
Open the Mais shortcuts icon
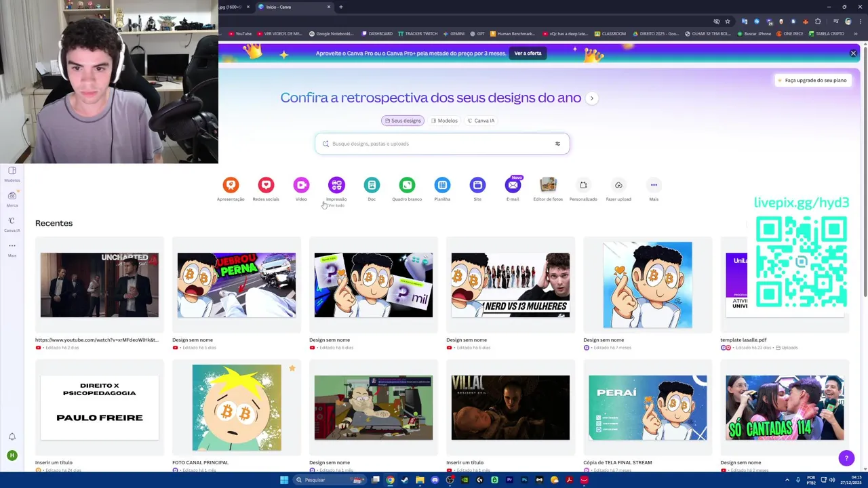[654, 184]
